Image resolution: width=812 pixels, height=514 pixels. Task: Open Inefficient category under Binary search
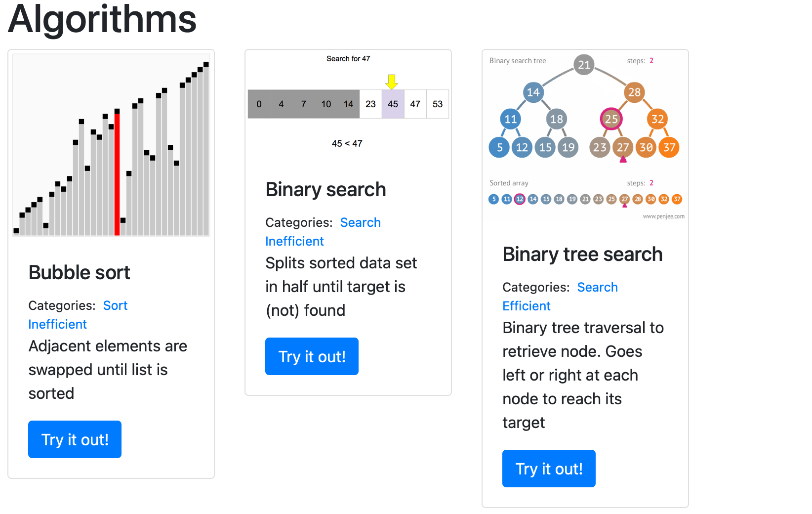coord(294,241)
